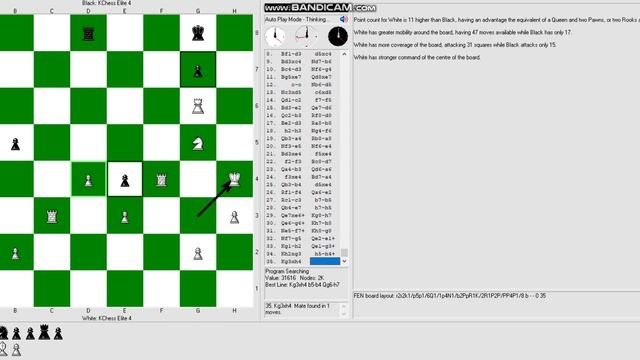Click the black pawn on g7
Screen dimensions: 640x360
[x=198, y=71]
